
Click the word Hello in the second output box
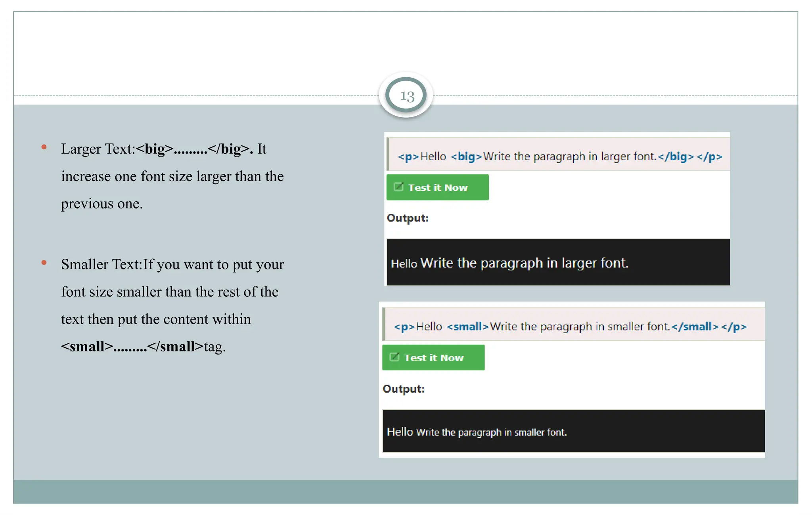[400, 432]
